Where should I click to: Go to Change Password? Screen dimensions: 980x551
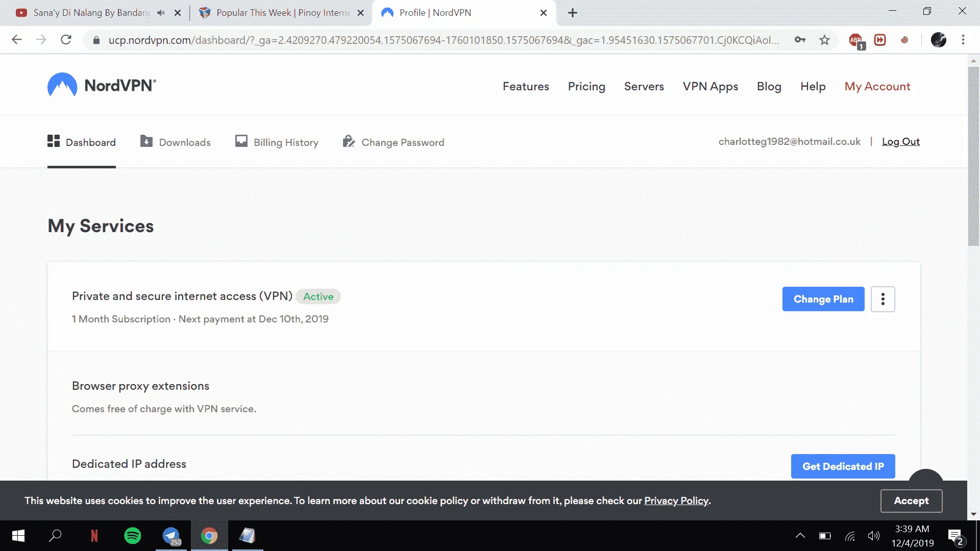coord(394,142)
